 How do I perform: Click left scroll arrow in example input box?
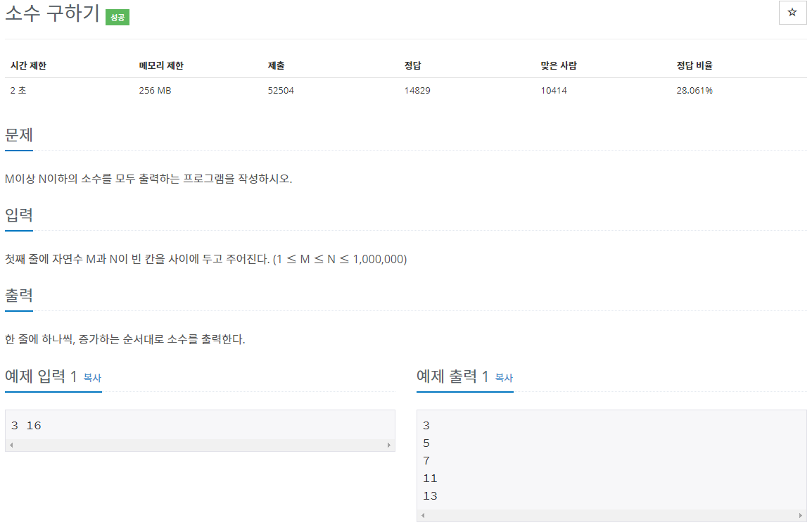(11, 445)
